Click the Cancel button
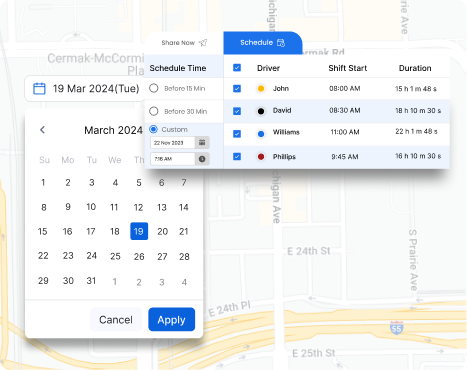The image size is (467, 370). point(116,319)
